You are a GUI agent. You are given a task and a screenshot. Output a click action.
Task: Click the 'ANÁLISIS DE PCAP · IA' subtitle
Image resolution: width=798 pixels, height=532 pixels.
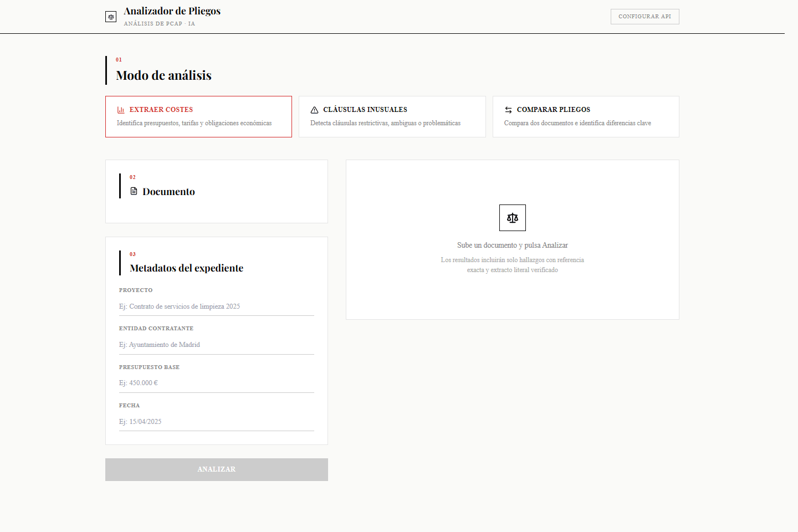160,24
